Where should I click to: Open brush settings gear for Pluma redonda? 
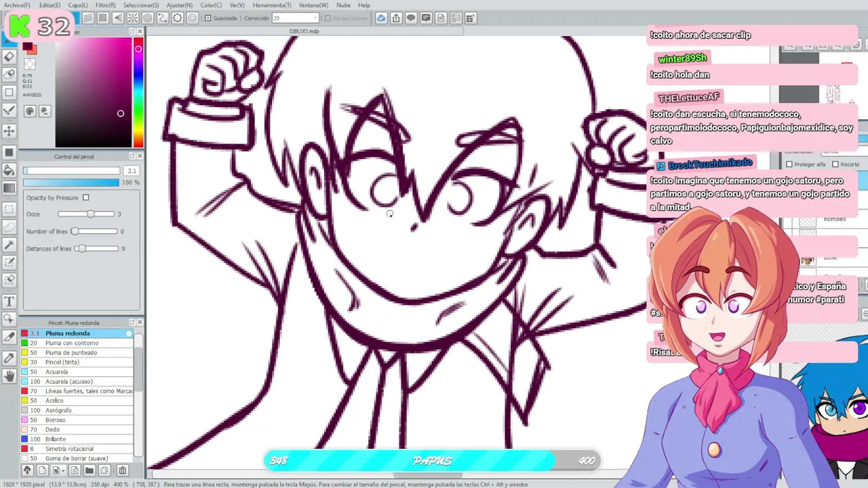[129, 333]
